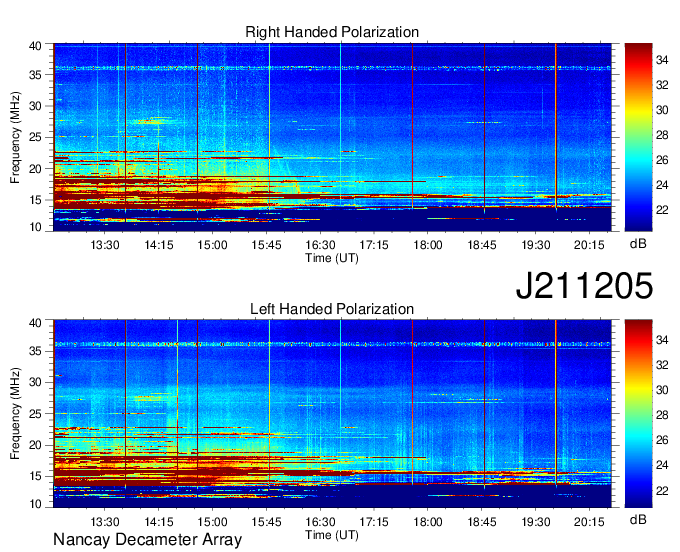The width and height of the screenshot is (680, 552).
Task: Click the Left Handed plot's dB color bar
Action: (x=638, y=414)
